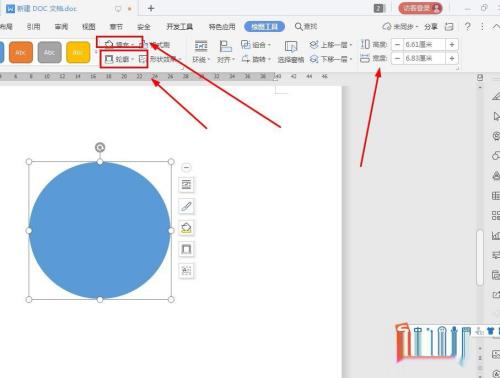Click the floating layout options icon
This screenshot has width=500, height=378.
(x=186, y=184)
